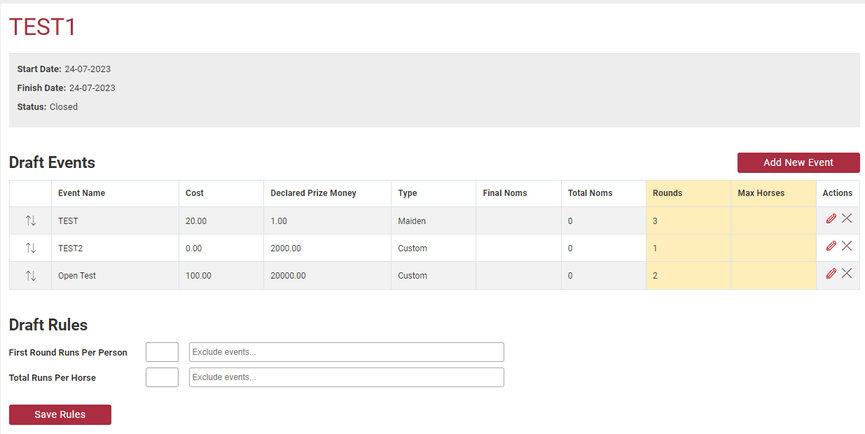Open editor for Open Test event
865x434 pixels.
point(831,273)
